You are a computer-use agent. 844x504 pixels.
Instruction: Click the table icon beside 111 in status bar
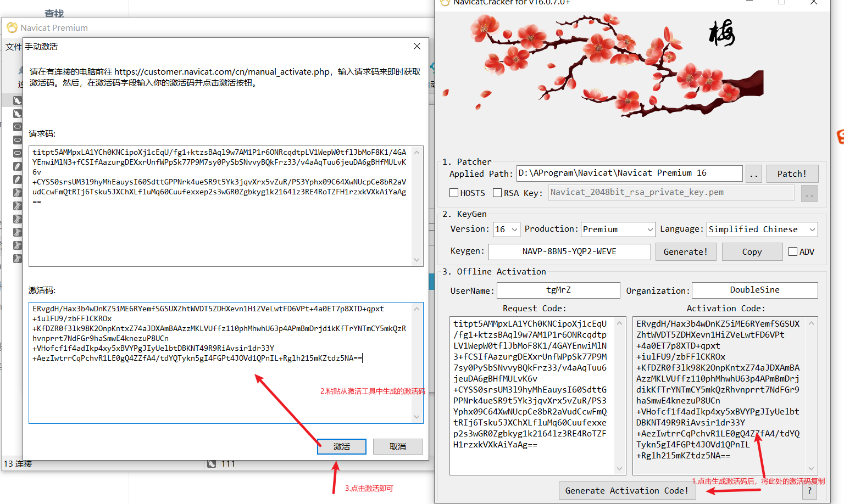click(212, 464)
